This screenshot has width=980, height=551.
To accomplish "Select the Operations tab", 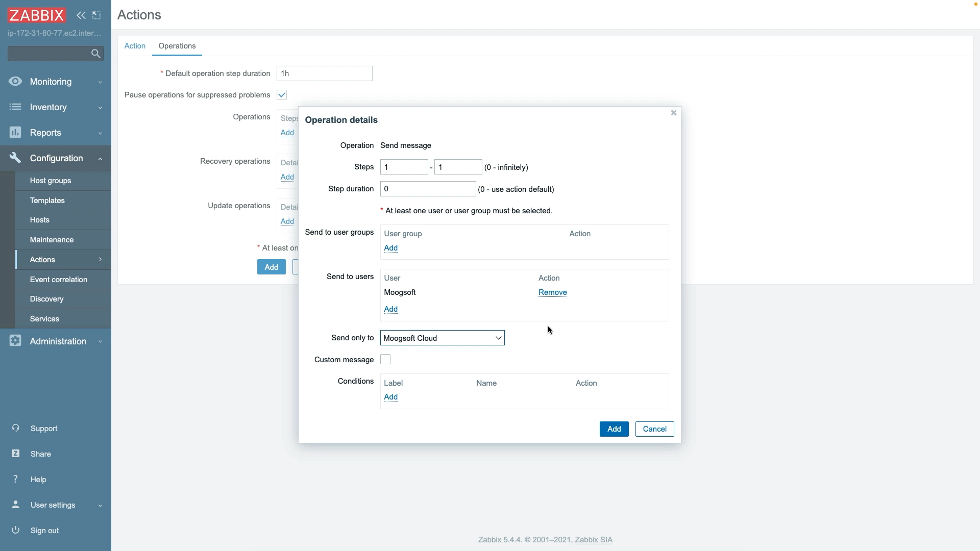I will (177, 46).
